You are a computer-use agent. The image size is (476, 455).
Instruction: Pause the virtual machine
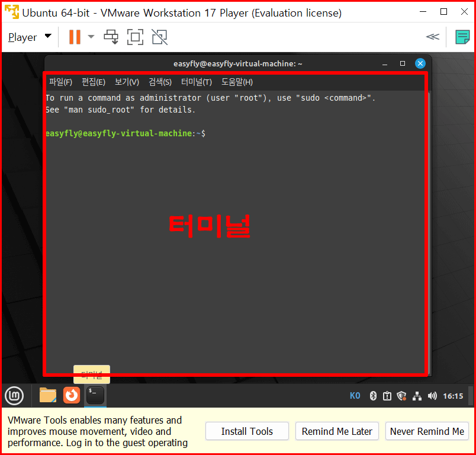75,37
